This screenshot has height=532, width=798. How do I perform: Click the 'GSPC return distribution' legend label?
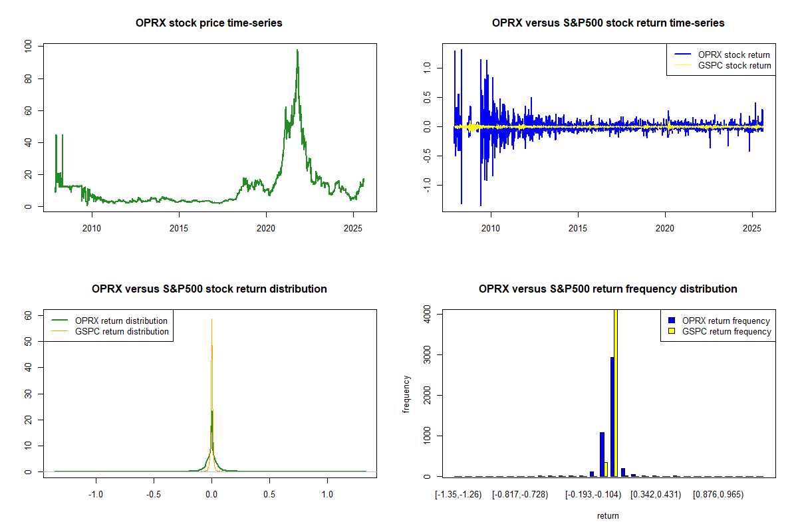tap(121, 331)
